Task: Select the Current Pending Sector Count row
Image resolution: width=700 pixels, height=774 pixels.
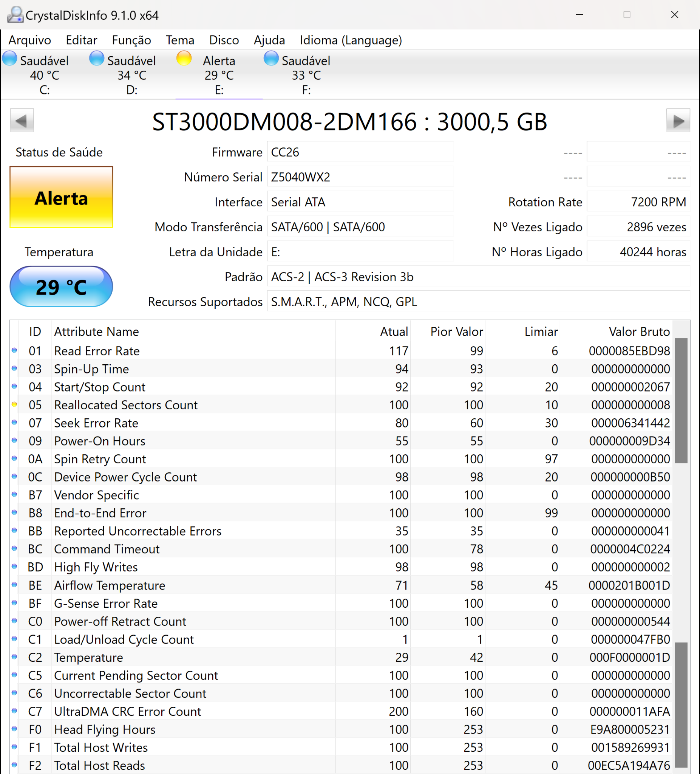Action: (341, 675)
